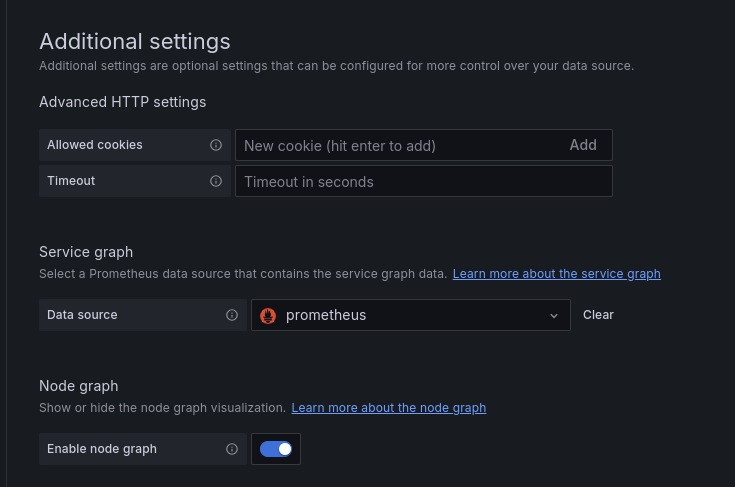Click the Timeout in seconds field
The height and width of the screenshot is (487, 735).
(423, 181)
